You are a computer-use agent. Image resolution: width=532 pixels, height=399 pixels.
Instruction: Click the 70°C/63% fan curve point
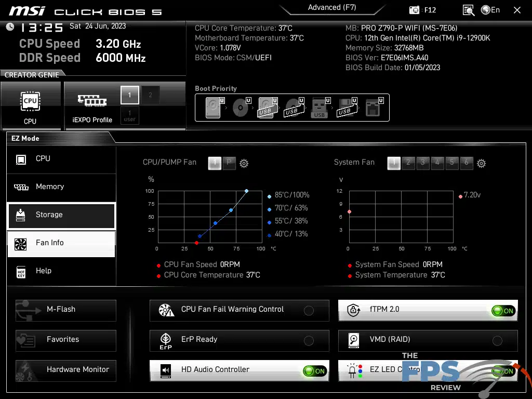click(x=231, y=210)
